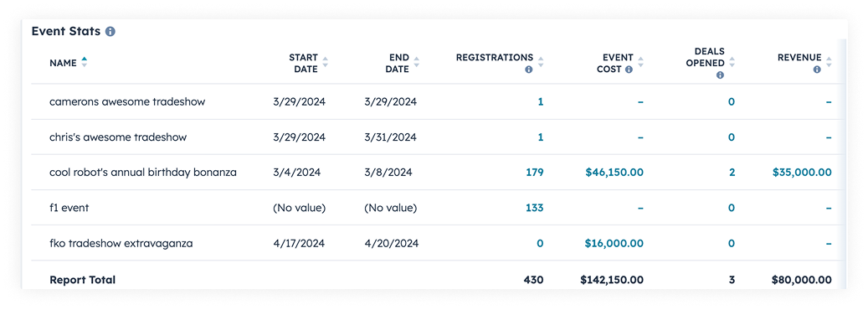Open the $46,150.00 event cost link
Image resolution: width=868 pixels, height=310 pixels.
614,173
